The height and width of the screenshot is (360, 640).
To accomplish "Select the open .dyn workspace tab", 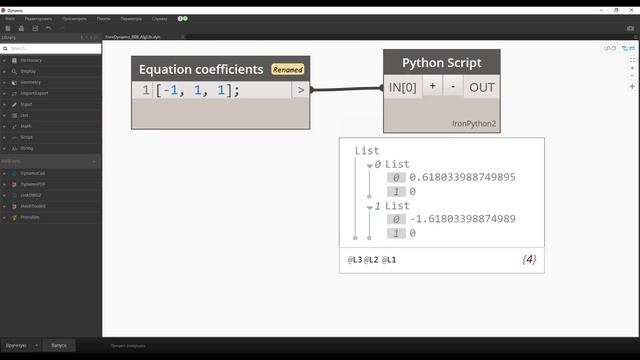I will click(x=133, y=37).
